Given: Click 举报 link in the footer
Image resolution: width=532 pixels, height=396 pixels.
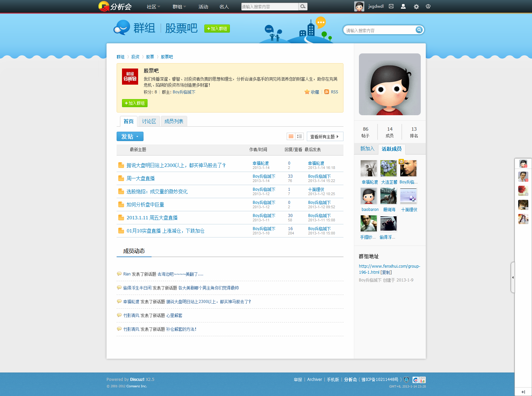Looking at the screenshot, I should (298, 380).
